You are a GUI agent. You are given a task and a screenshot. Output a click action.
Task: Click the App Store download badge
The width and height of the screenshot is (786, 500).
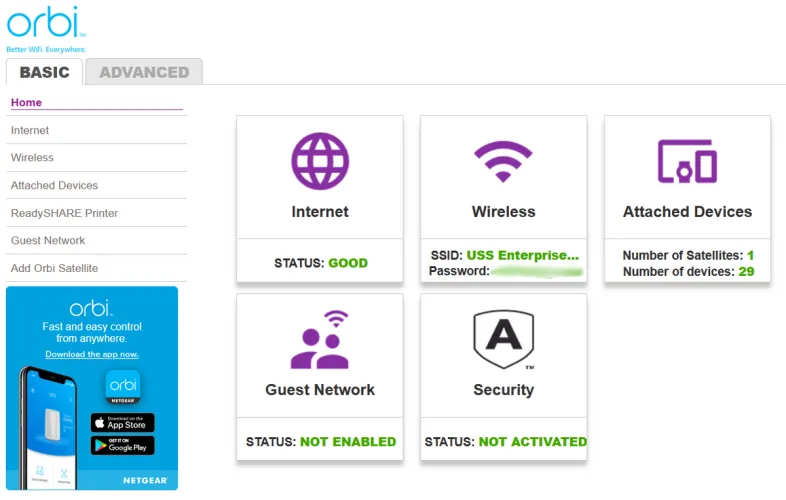click(123, 422)
